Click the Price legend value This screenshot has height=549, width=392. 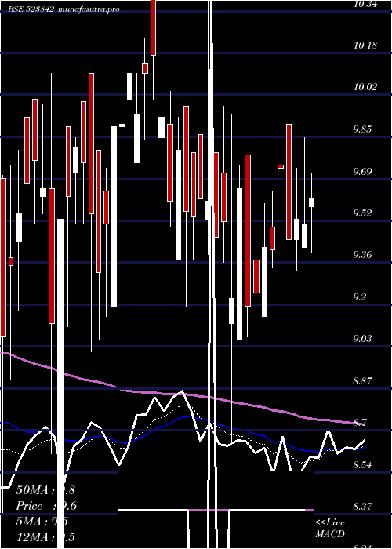(x=46, y=506)
